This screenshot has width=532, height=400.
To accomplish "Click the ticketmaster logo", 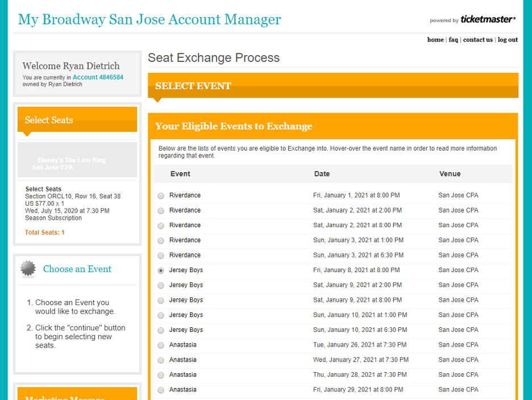I will tap(488, 19).
